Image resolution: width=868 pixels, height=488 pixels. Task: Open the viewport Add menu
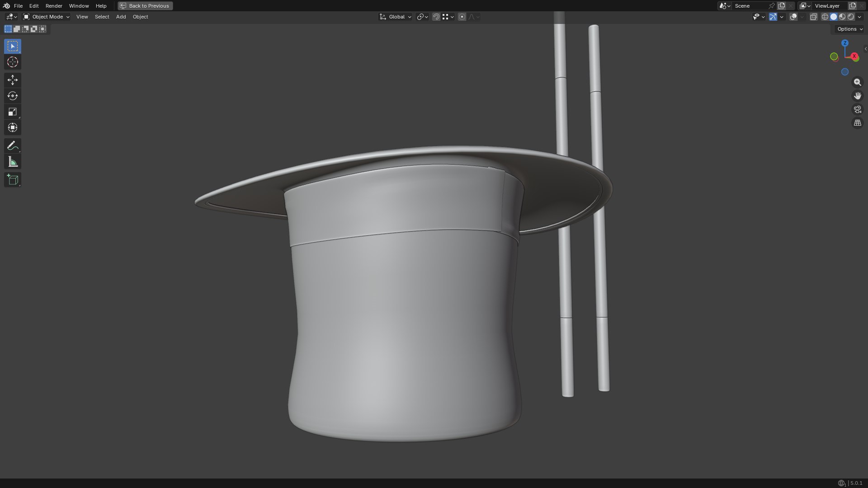pyautogui.click(x=121, y=17)
